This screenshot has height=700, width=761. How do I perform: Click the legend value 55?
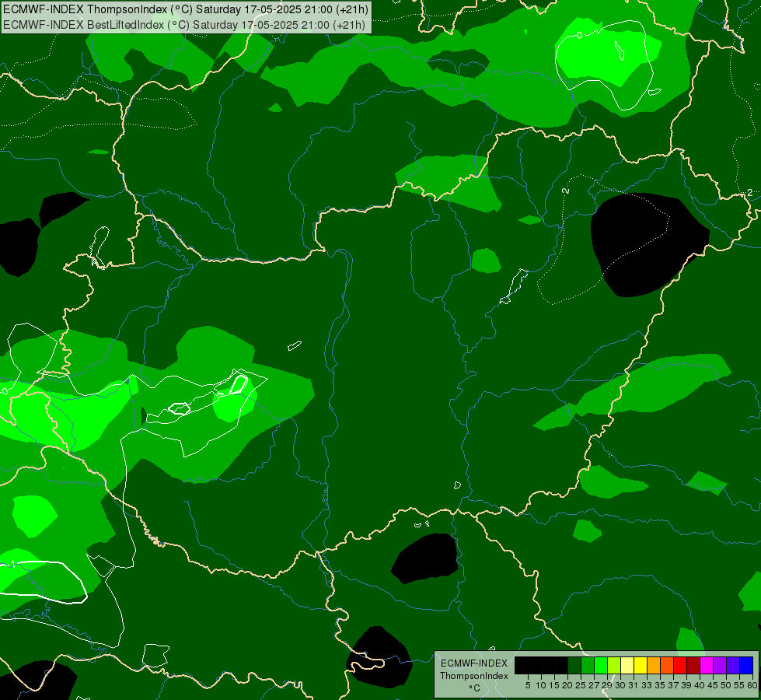tap(739, 685)
